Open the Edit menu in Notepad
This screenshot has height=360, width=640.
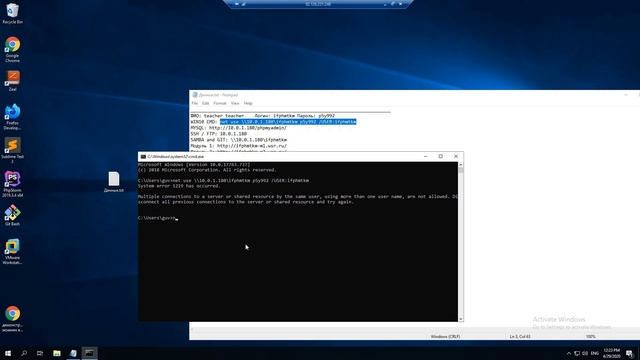point(205,103)
